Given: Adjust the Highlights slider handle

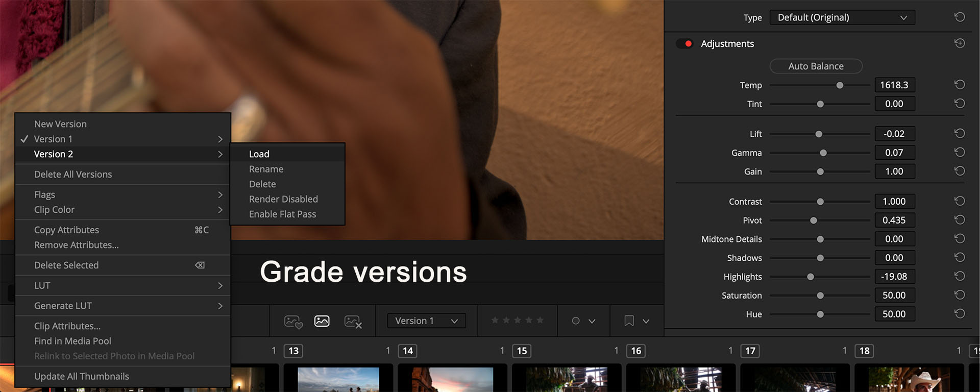Looking at the screenshot, I should (810, 277).
